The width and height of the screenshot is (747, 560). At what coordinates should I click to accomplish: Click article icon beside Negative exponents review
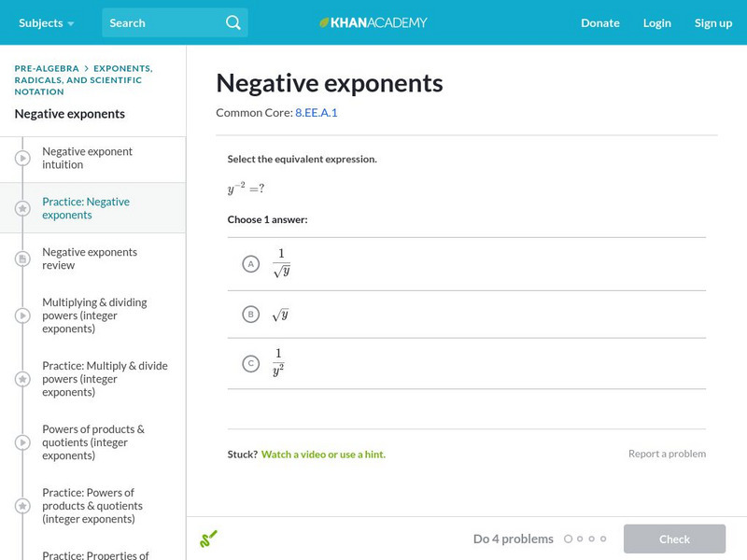(22, 259)
